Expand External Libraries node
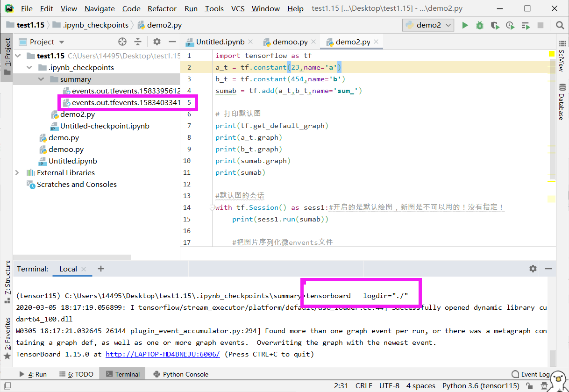The width and height of the screenshot is (569, 392). click(x=17, y=172)
